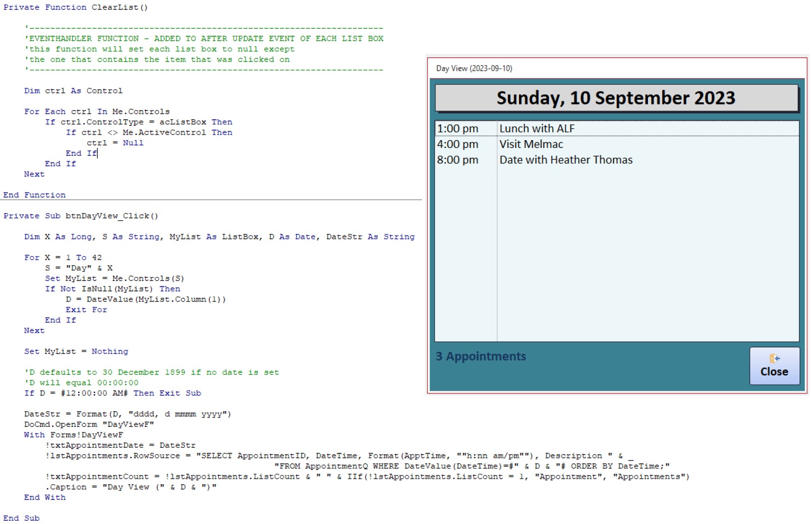Click the 1:00 pm time cell

(458, 129)
